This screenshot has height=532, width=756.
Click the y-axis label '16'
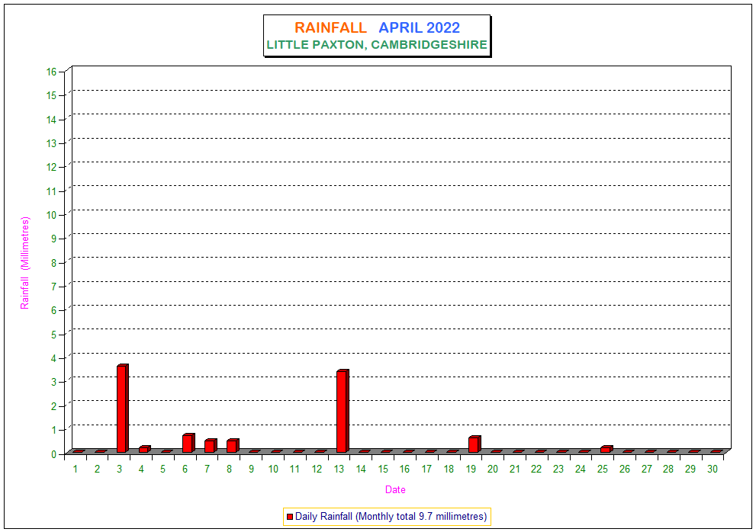(52, 72)
